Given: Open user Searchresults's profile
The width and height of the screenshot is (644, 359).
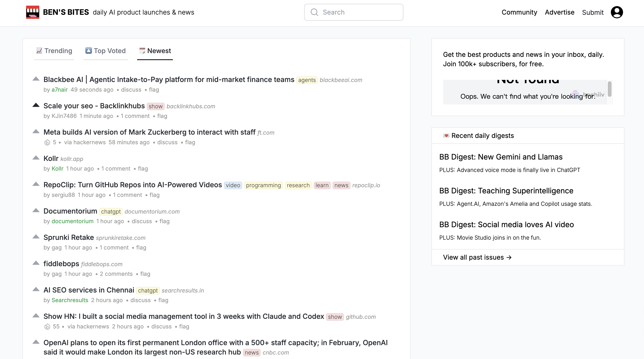Looking at the screenshot, I should tap(70, 300).
